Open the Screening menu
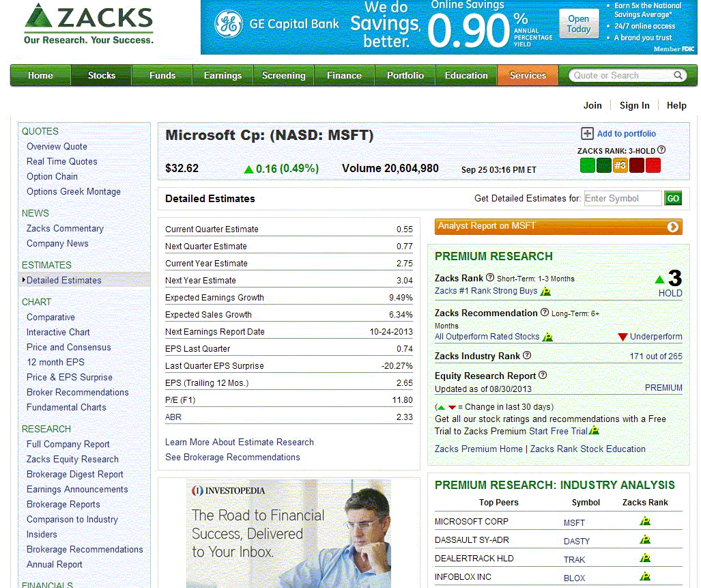The width and height of the screenshot is (701, 588). tap(283, 76)
